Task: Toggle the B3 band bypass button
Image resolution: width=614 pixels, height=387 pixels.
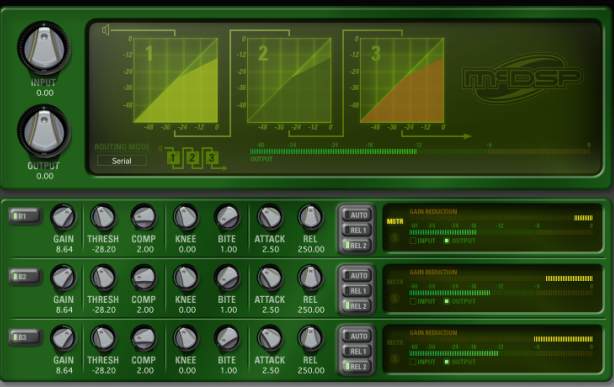Action: (x=25, y=337)
